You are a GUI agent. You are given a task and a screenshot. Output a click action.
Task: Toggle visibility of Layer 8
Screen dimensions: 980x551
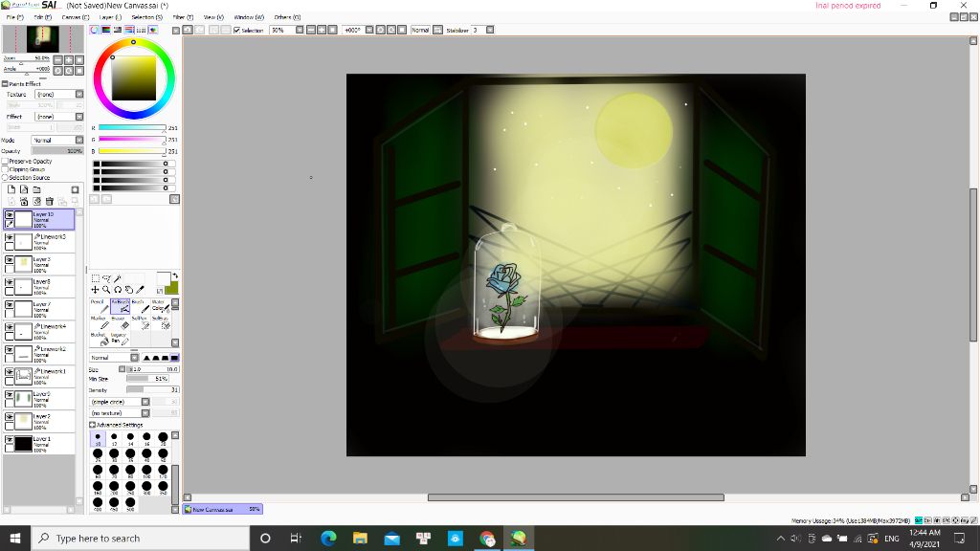[x=10, y=282]
